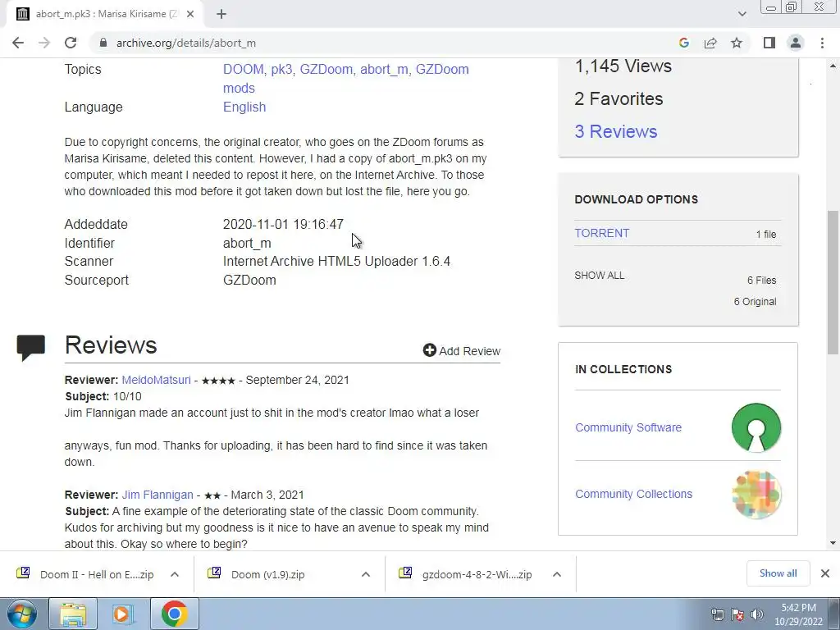
Task: Click the 6 Files count
Action: click(x=762, y=281)
